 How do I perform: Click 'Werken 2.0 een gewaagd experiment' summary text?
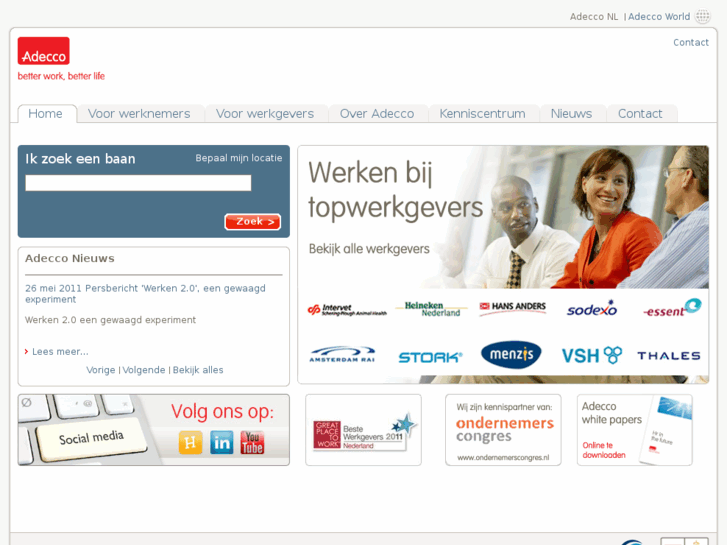(x=110, y=320)
